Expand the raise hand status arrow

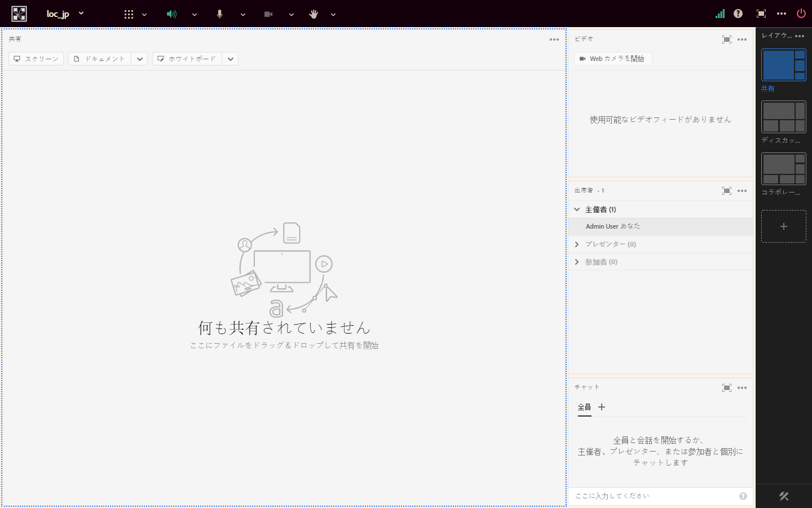point(333,15)
